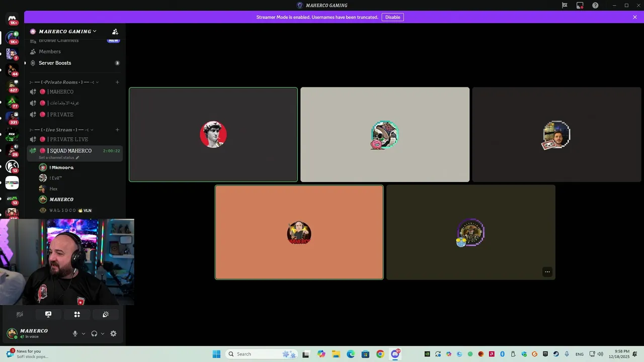Open headphone output options chevron

[x=103, y=333]
